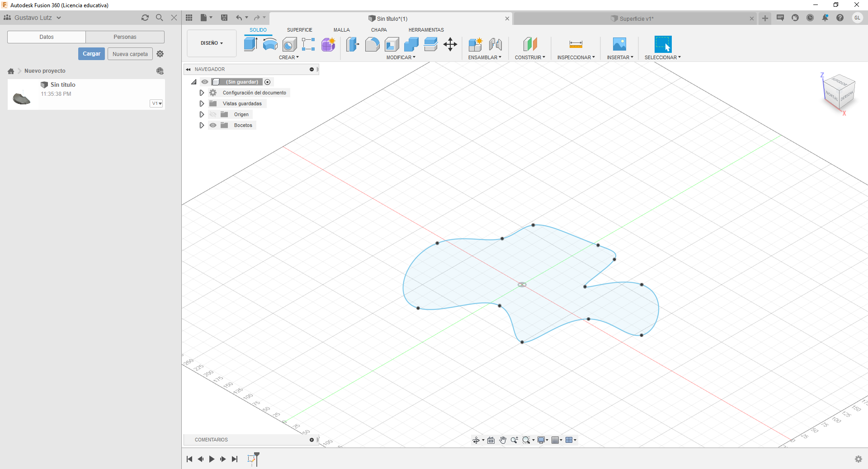Viewport: 868px width, 469px height.
Task: Expand the Configuración del documento node
Action: pyautogui.click(x=202, y=93)
